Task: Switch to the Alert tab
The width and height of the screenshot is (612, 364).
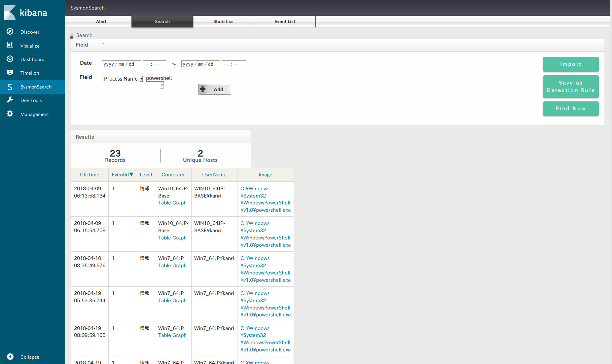Action: [x=101, y=21]
